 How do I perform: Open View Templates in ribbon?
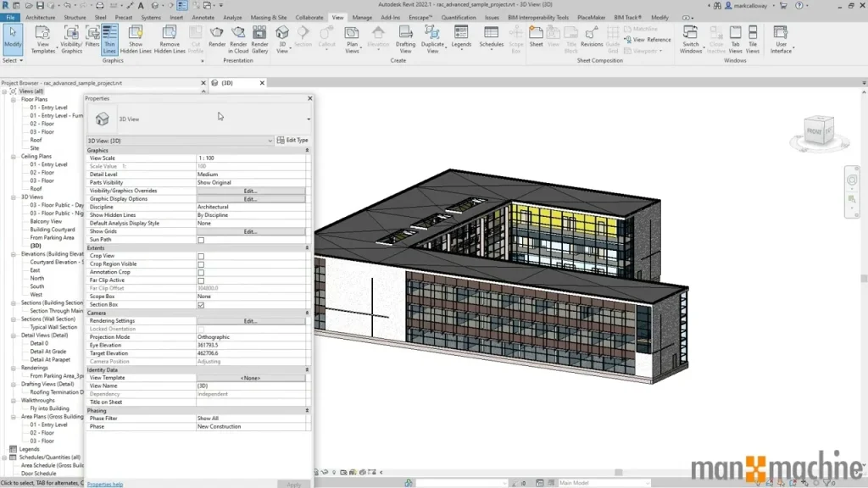click(42, 40)
